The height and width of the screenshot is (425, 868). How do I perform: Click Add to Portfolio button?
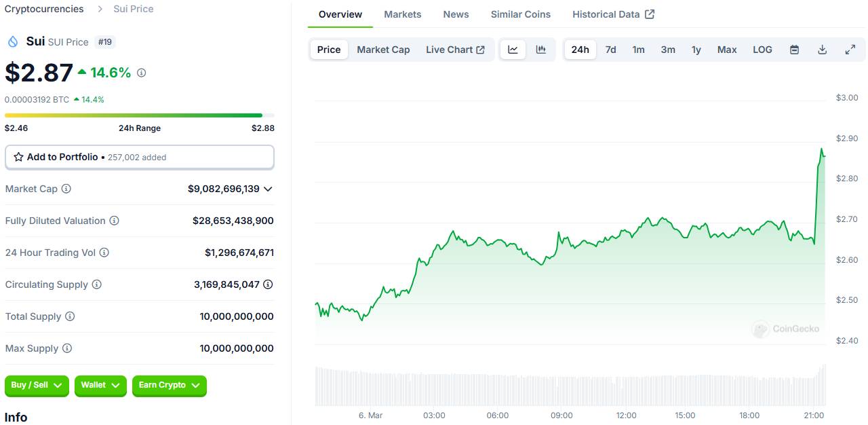[140, 157]
